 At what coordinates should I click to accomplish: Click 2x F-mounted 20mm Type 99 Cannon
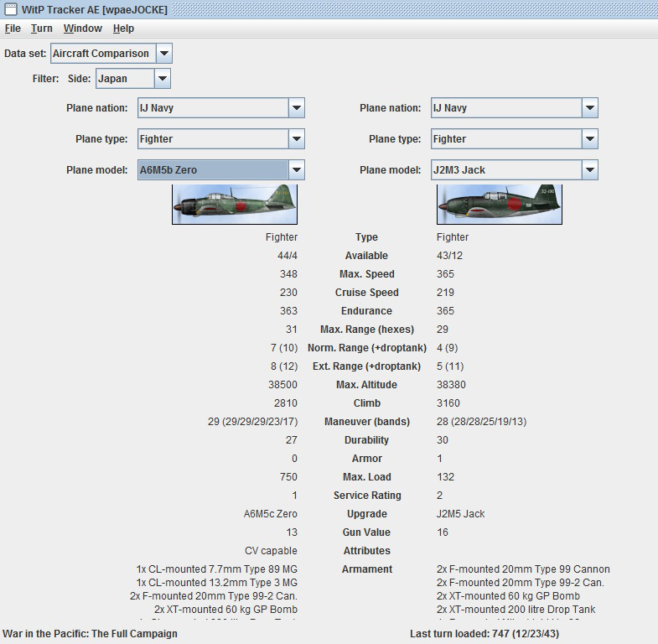523,569
